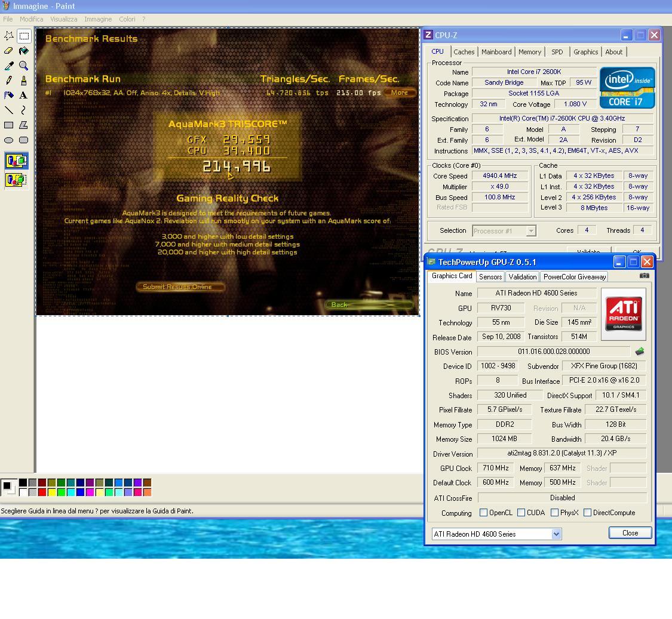The image size is (672, 619).
Task: Open the Validation tab in GPU-Z
Action: [523, 277]
